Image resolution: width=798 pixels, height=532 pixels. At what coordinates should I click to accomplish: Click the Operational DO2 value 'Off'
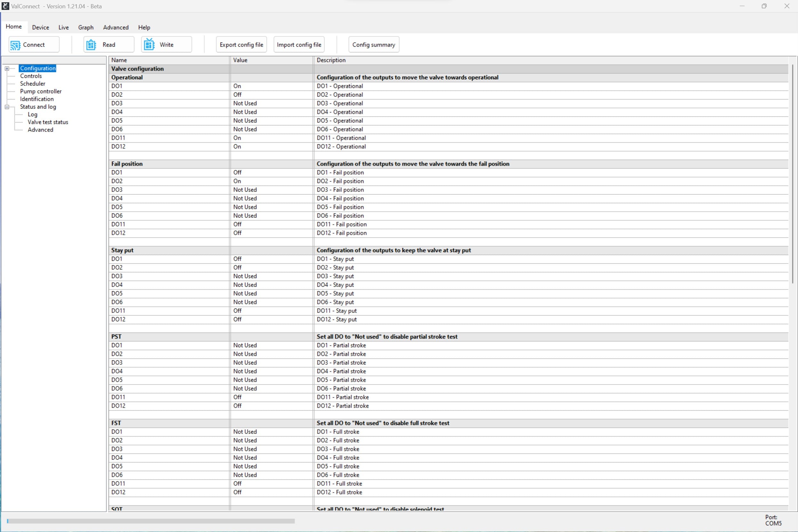pyautogui.click(x=237, y=95)
